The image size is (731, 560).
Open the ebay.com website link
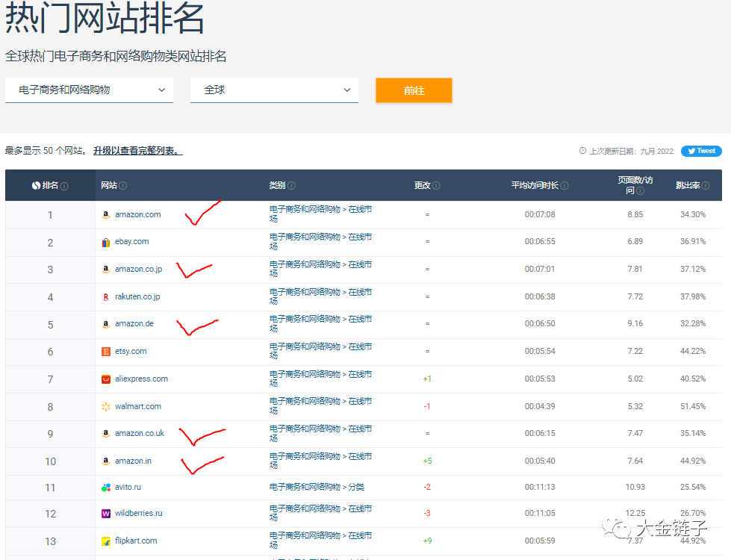pos(132,241)
